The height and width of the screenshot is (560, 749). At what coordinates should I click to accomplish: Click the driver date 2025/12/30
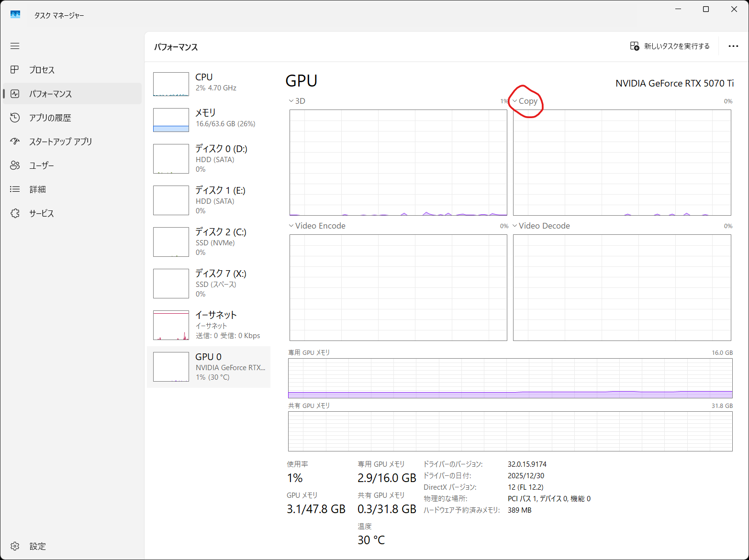click(526, 476)
